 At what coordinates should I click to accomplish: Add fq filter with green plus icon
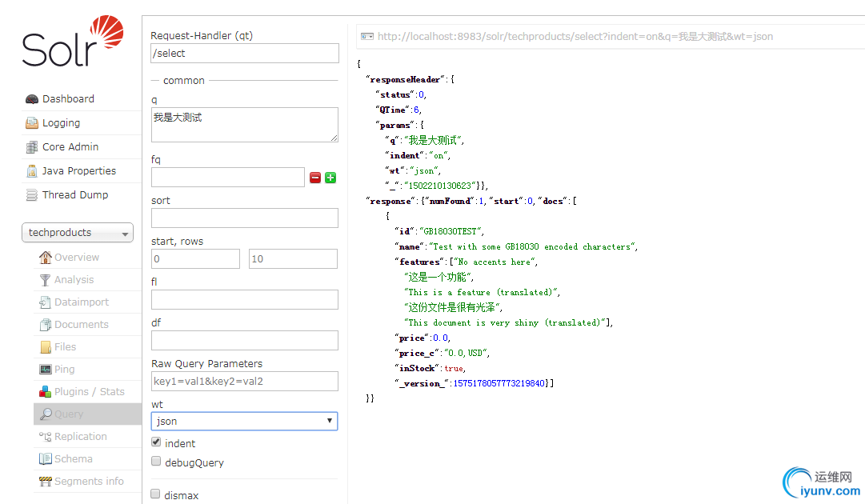click(330, 178)
